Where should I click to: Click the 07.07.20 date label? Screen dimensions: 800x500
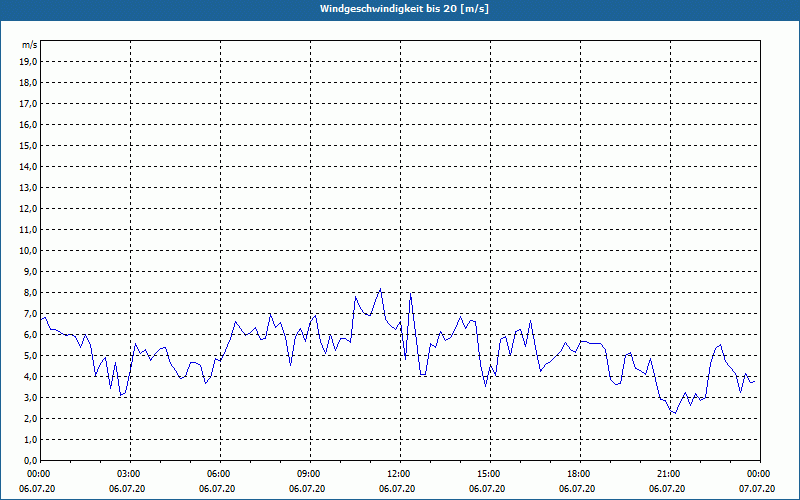point(757,489)
